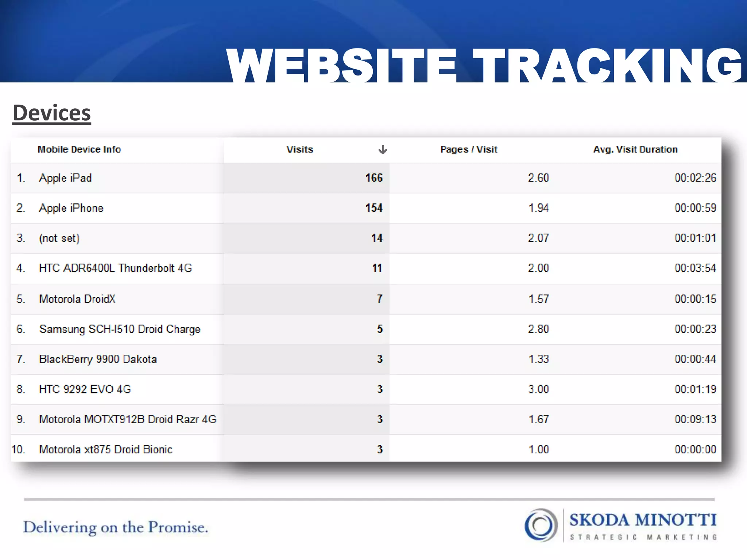747x560 pixels.
Task: Open Motorola xt875 Droid Bionic entry
Action: point(106,450)
